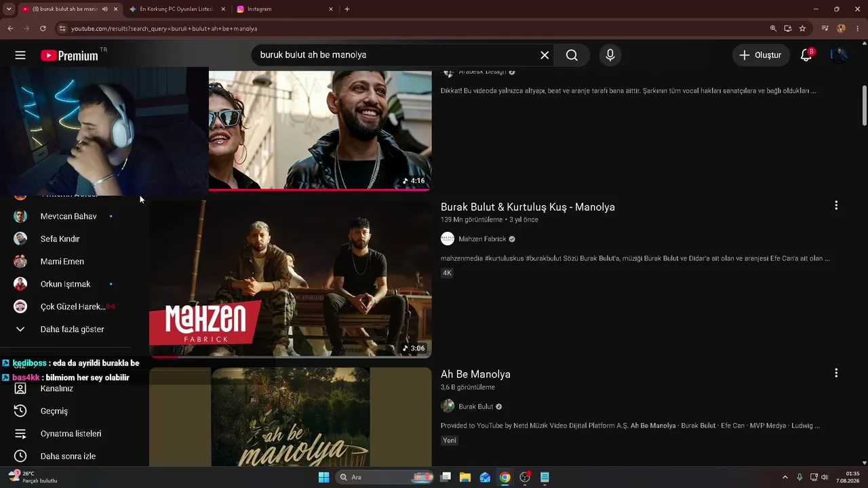Click the YouTube page vertical scrollbar
The image size is (868, 488).
[x=864, y=105]
